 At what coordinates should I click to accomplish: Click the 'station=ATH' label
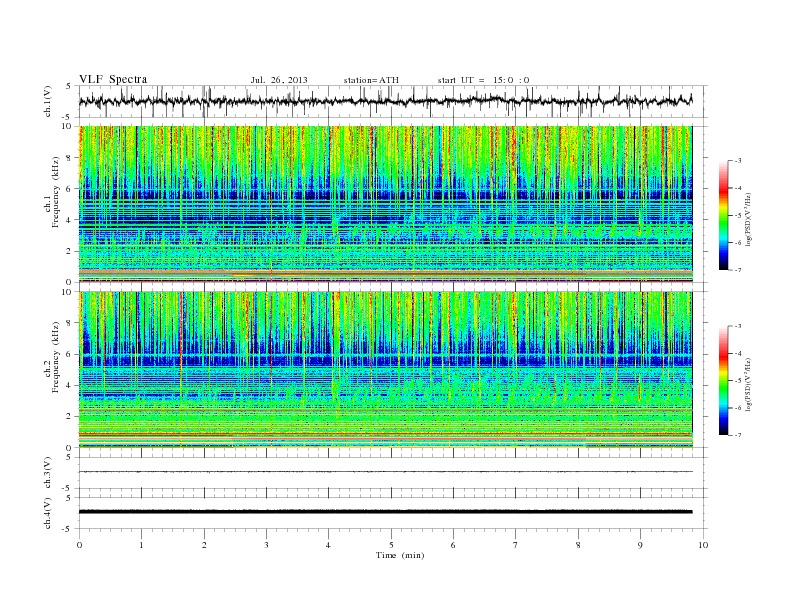coord(371,80)
